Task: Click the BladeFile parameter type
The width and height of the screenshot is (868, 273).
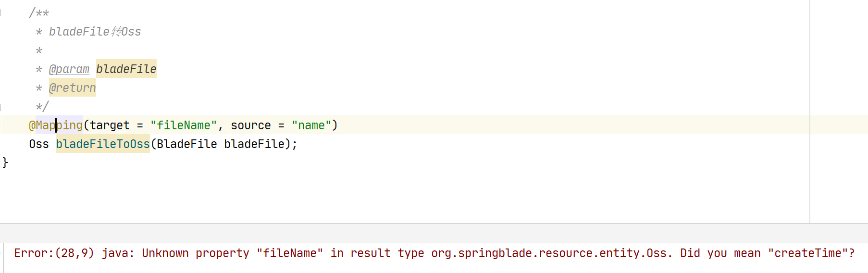Action: click(x=187, y=144)
